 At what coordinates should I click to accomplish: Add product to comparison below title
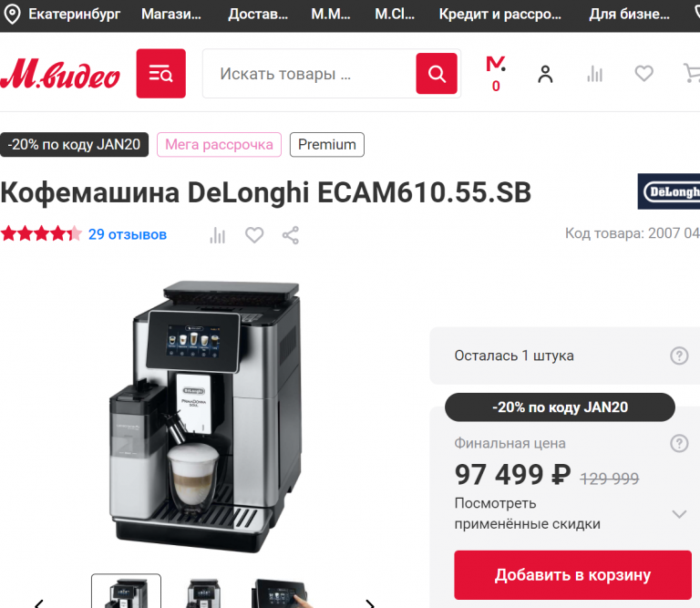[218, 235]
